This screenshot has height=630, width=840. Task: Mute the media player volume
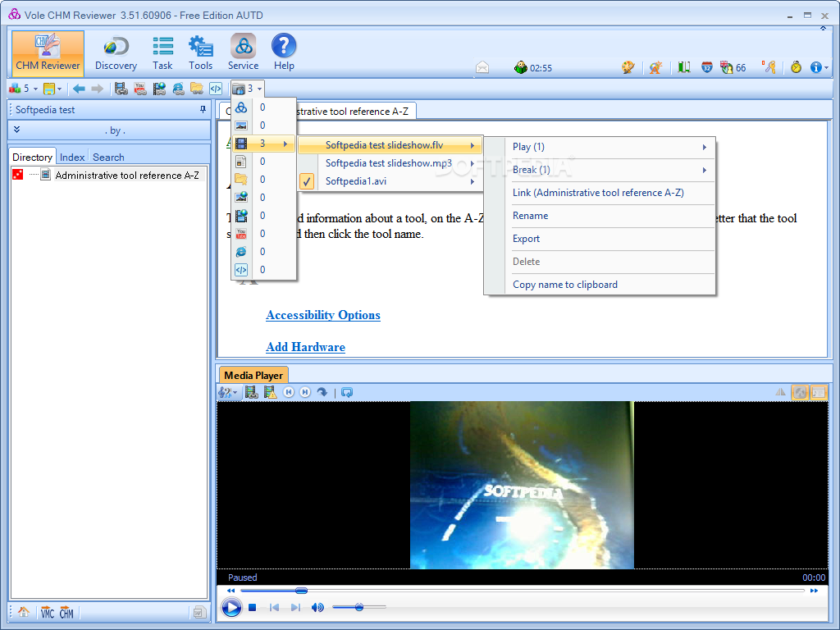317,608
